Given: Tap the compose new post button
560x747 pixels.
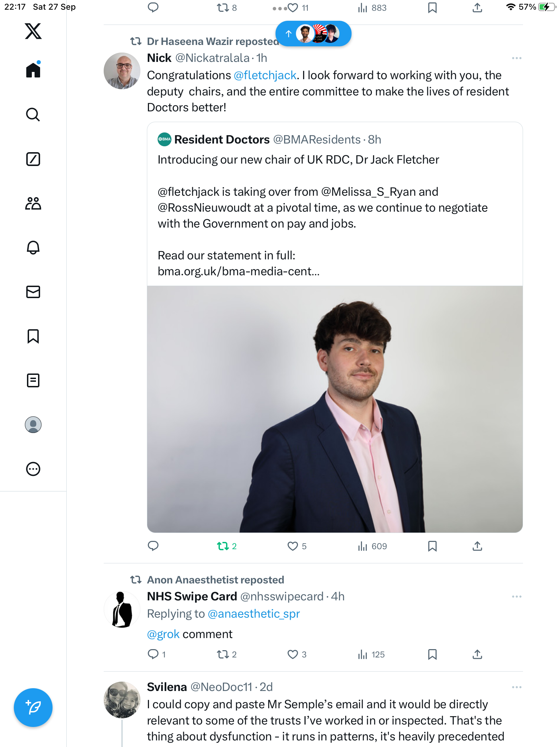Looking at the screenshot, I should click(x=33, y=708).
